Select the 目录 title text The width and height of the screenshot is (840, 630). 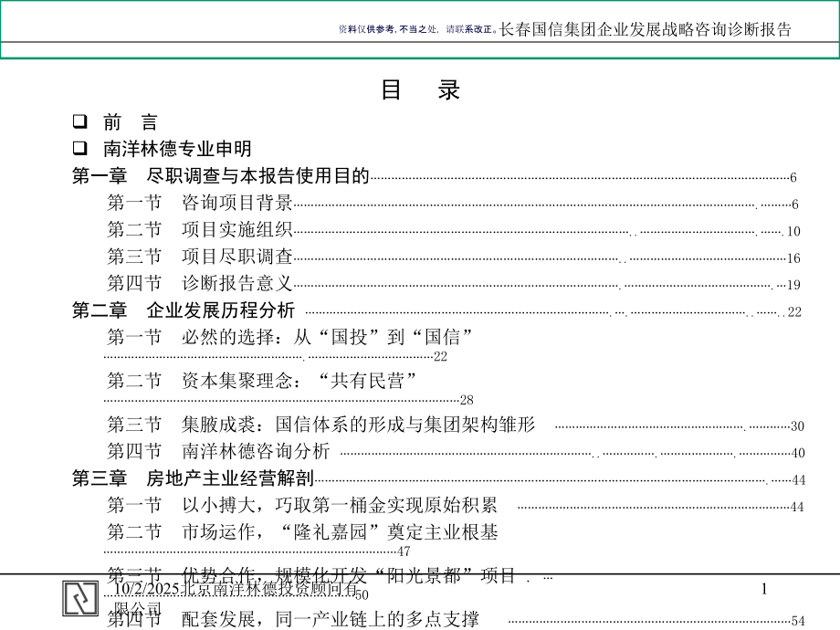pyautogui.click(x=420, y=90)
